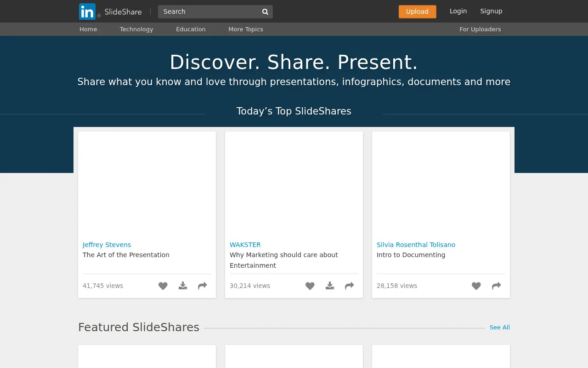This screenshot has height=368, width=588.
Task: Share the WAKSTER marketing slideshow
Action: [x=350, y=286]
